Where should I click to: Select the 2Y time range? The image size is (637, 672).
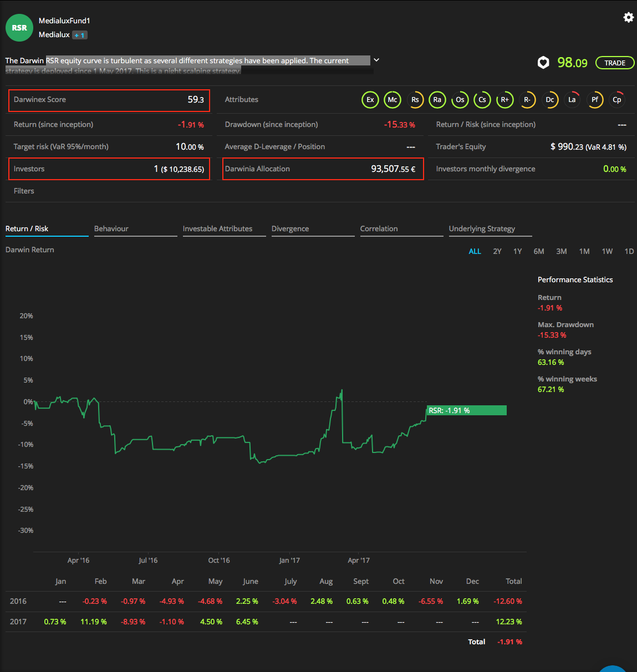click(x=497, y=251)
